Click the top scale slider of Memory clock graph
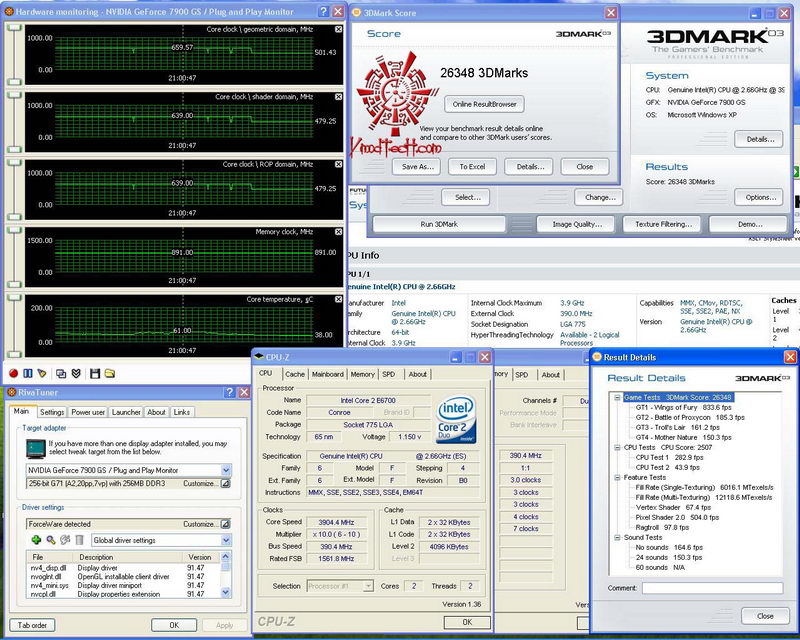 coord(15,229)
